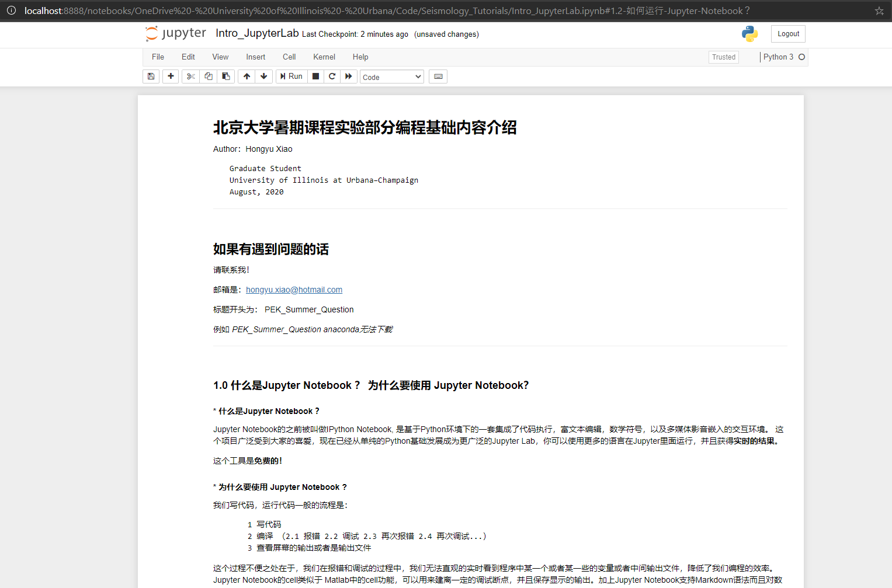Cut selected cells with the scissors icon
Image resolution: width=892 pixels, height=588 pixels.
191,76
